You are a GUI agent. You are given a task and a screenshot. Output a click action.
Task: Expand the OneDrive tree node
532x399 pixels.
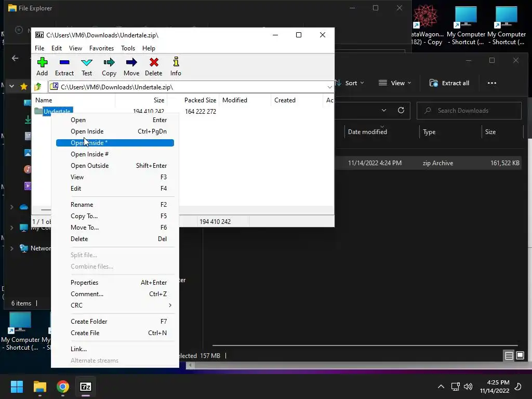click(x=11, y=207)
